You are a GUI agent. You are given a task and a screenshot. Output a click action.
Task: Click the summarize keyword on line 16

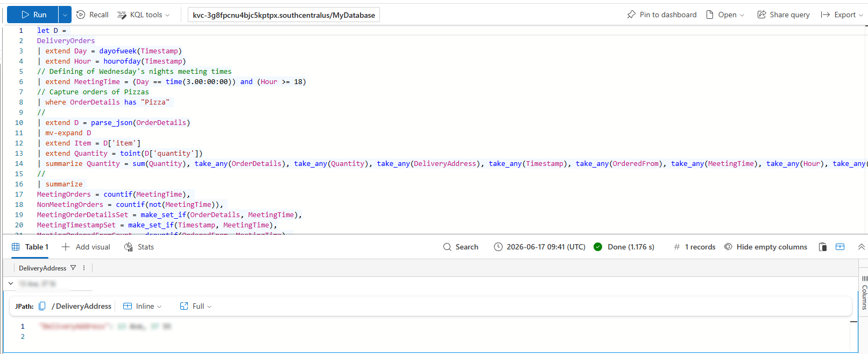tap(64, 184)
